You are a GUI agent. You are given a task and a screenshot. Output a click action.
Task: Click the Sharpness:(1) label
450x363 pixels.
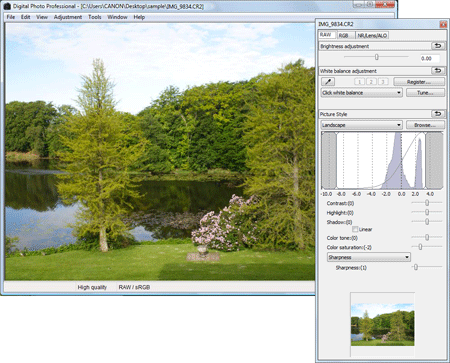coord(351,268)
